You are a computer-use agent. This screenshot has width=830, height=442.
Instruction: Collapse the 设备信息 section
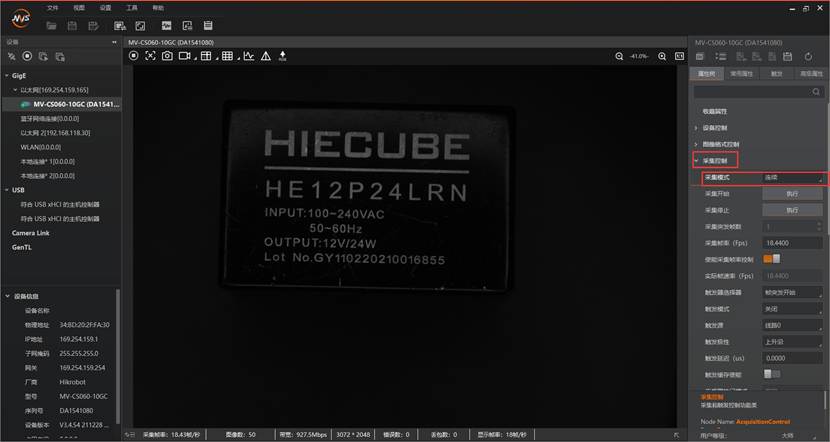(x=7, y=296)
